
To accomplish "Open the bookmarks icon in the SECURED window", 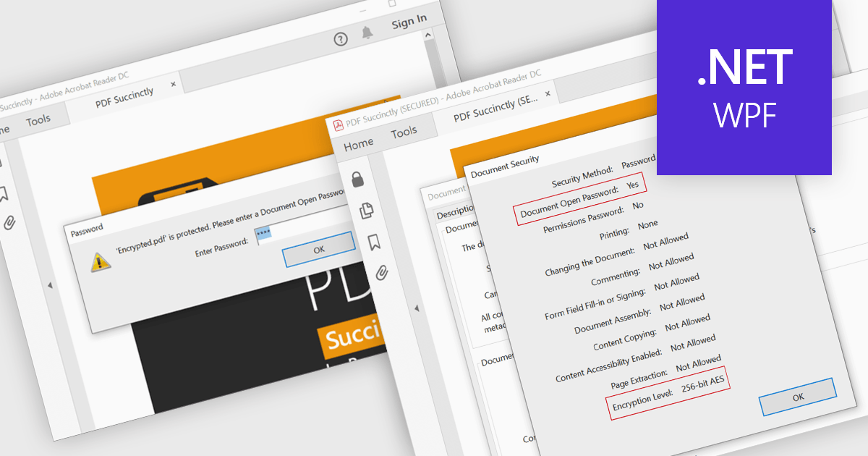I will (375, 242).
